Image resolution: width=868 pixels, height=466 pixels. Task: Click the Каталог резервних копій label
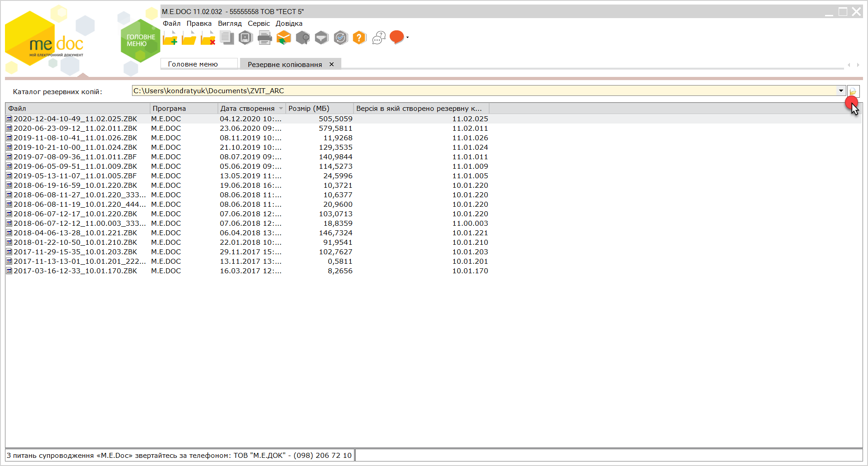[x=57, y=92]
